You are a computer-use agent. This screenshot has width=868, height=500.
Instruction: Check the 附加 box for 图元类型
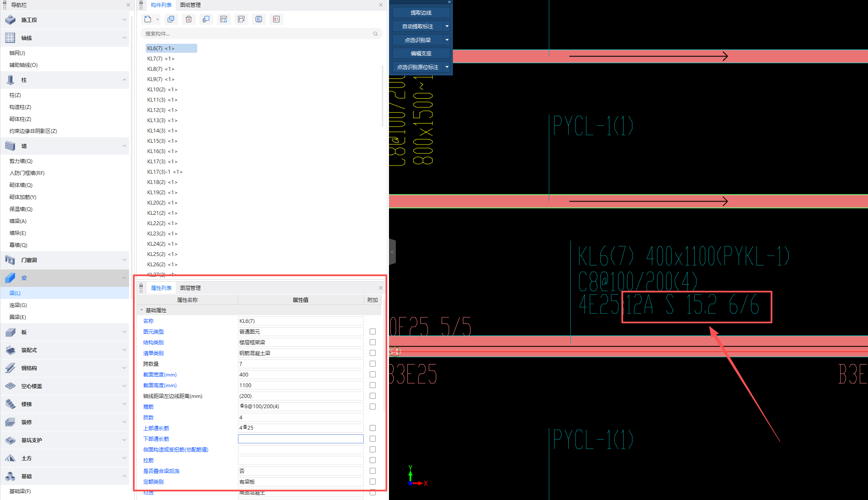point(373,331)
